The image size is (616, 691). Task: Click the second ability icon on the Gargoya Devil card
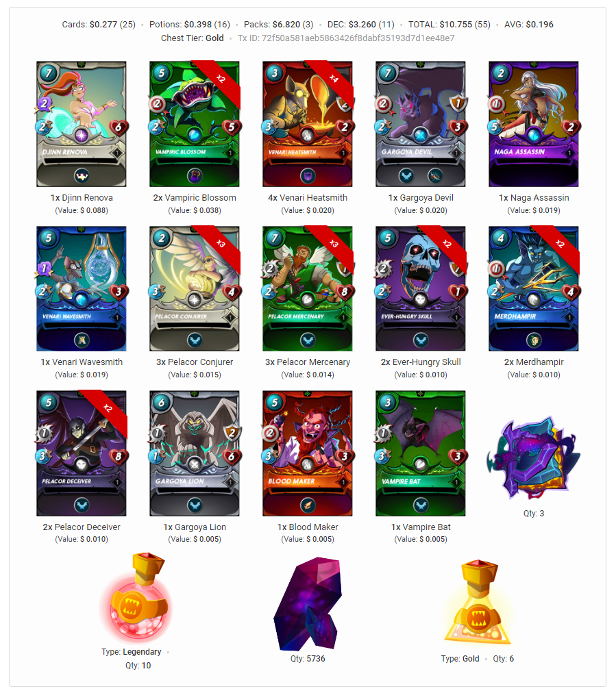435,176
